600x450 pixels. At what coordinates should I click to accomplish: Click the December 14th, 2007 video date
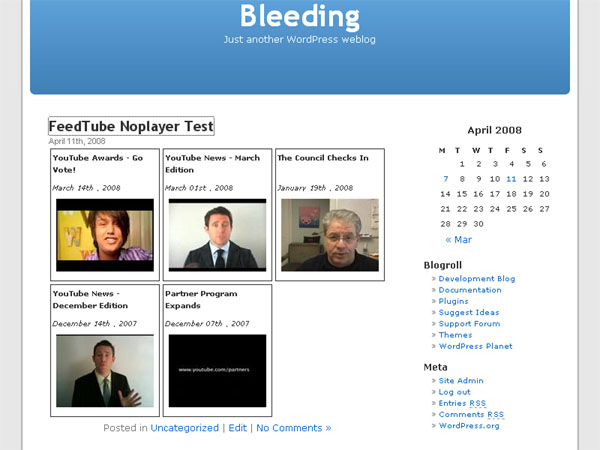[x=95, y=324]
